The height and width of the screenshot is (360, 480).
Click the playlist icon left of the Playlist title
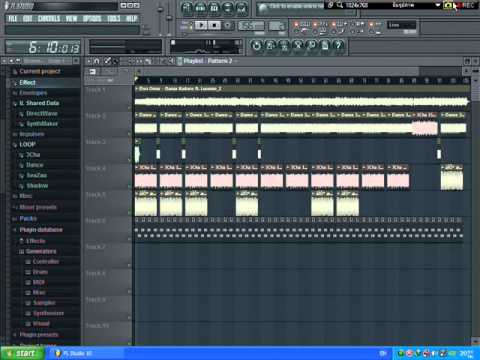tap(180, 61)
